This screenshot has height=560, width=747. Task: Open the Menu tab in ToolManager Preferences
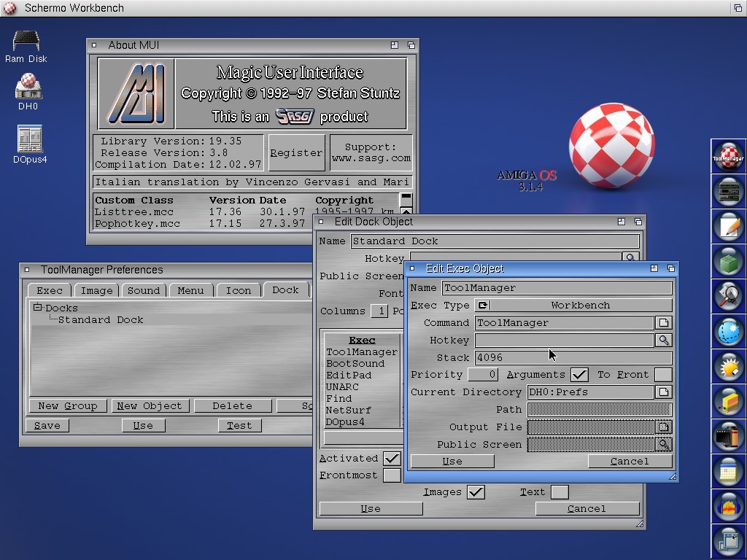pyautogui.click(x=190, y=290)
